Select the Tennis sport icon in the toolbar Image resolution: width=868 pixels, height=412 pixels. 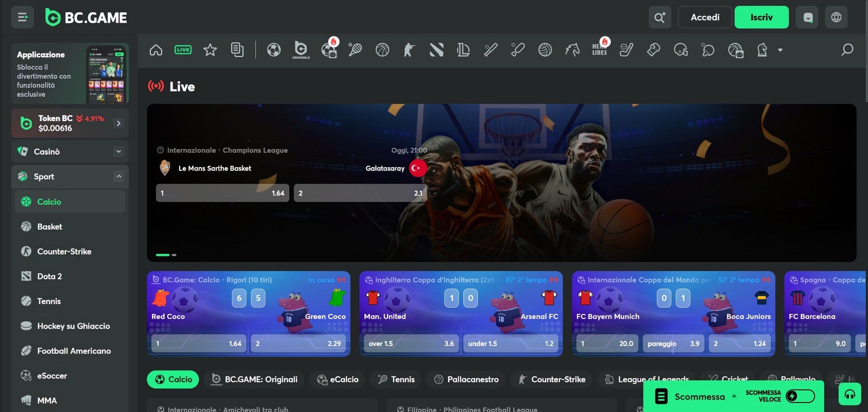[355, 50]
